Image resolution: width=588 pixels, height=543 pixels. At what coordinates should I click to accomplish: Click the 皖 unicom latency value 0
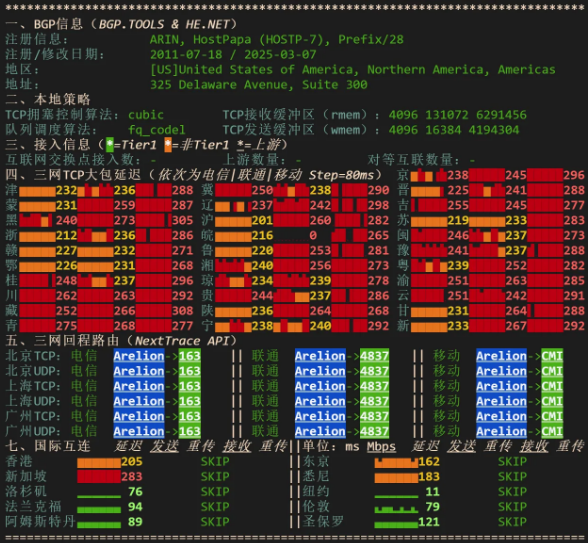[313, 235]
